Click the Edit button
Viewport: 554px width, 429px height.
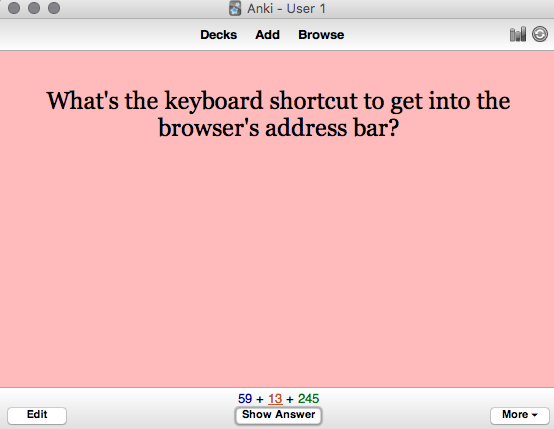point(37,415)
